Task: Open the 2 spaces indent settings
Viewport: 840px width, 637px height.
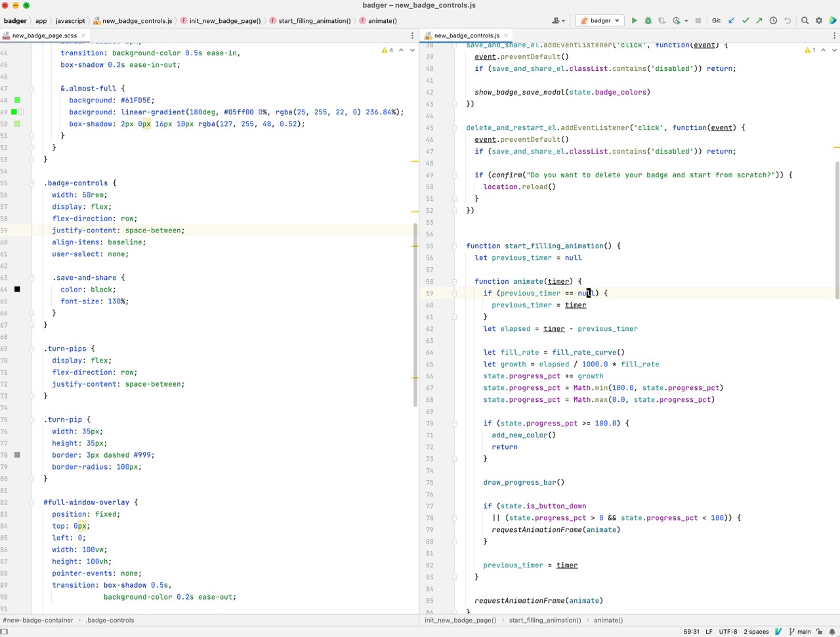Action: click(756, 632)
